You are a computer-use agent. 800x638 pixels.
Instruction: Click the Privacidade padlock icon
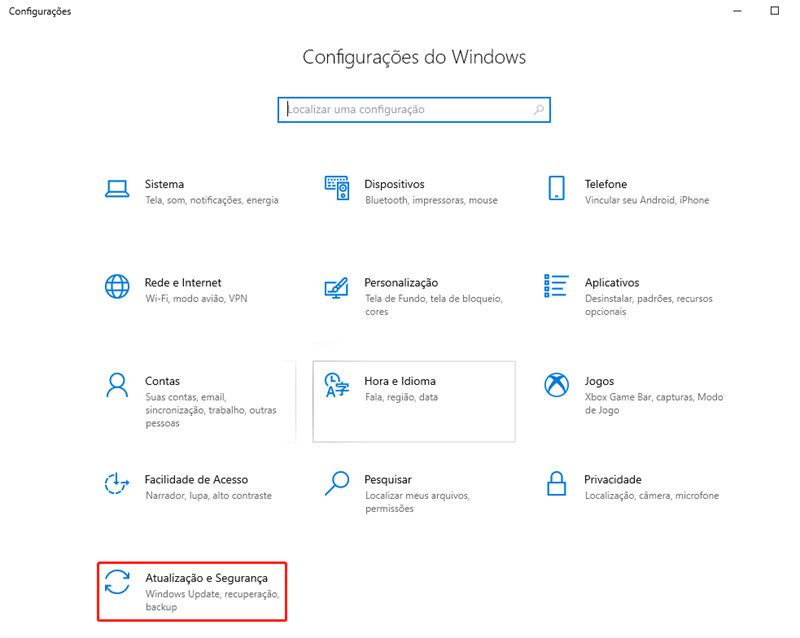coord(556,483)
